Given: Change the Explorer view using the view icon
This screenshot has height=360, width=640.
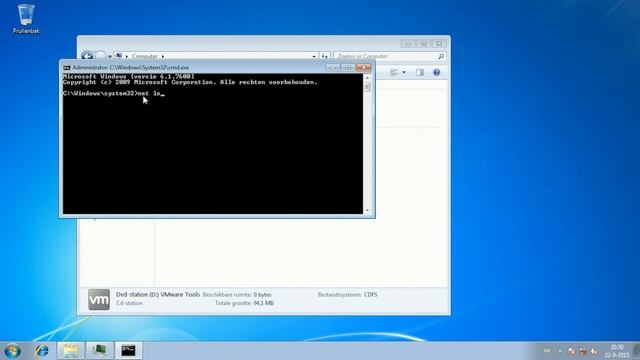Looking at the screenshot, I should click(x=394, y=73).
